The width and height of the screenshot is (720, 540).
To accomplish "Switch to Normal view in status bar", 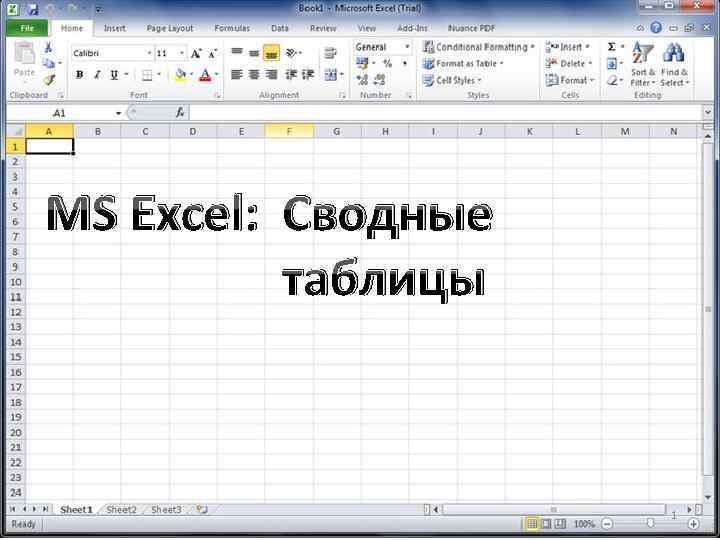I will coord(532,524).
